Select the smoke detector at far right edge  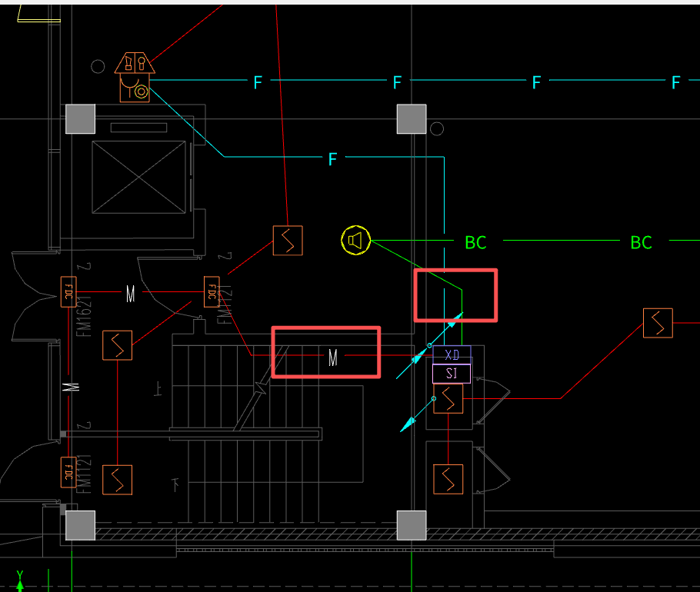tap(658, 323)
